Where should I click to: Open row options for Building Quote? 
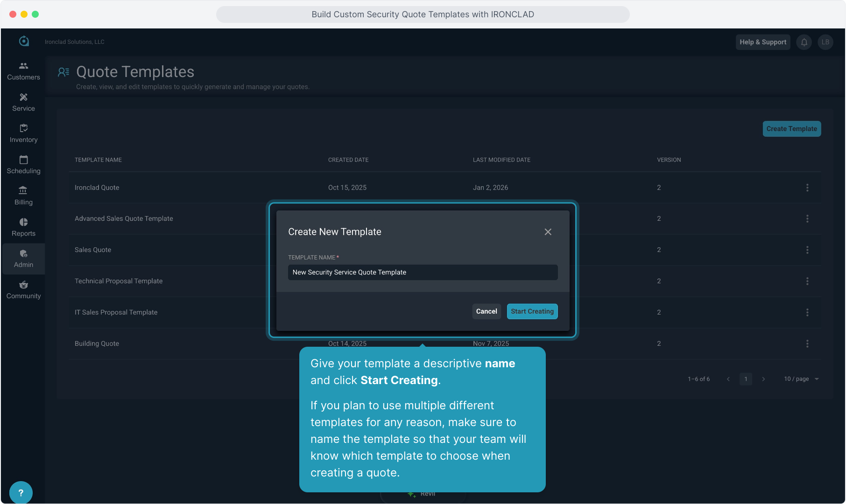point(807,343)
